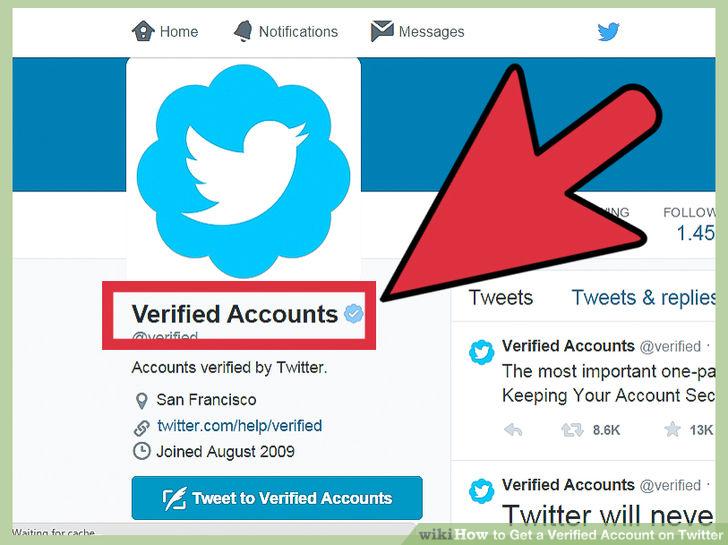Image resolution: width=728 pixels, height=545 pixels.
Task: Click the Tweet to Verified Accounts button
Action: click(277, 498)
